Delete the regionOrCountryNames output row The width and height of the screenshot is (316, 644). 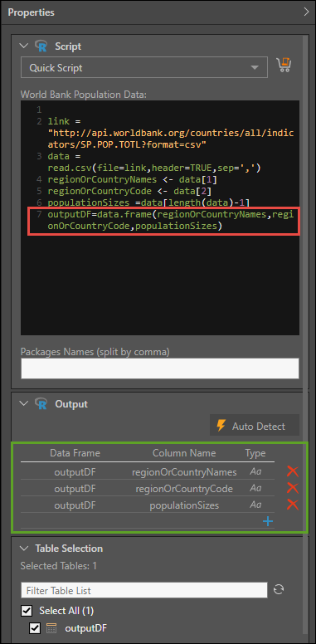(x=292, y=471)
